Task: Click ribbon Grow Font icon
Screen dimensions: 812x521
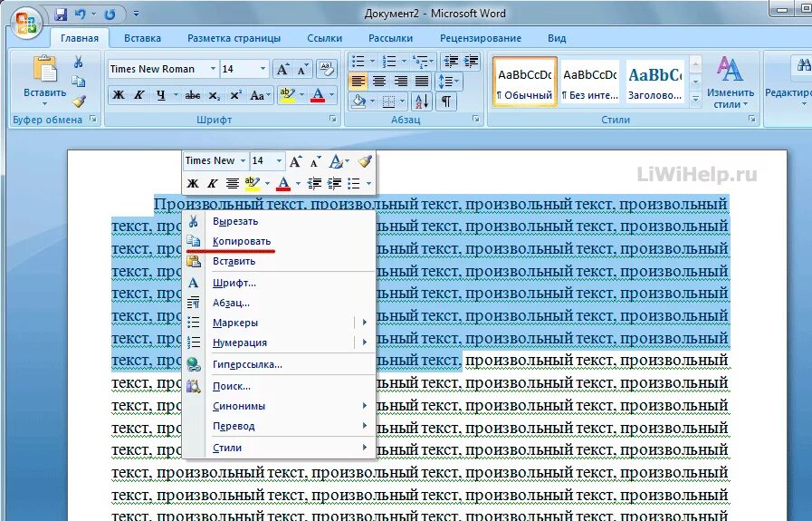Action: 282,69
